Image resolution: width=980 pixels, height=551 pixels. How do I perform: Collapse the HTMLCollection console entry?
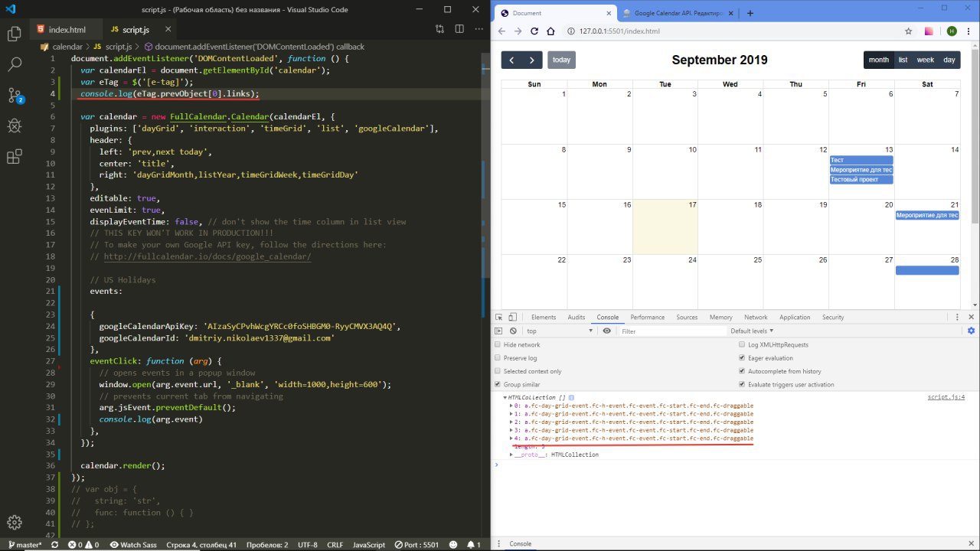(x=505, y=397)
